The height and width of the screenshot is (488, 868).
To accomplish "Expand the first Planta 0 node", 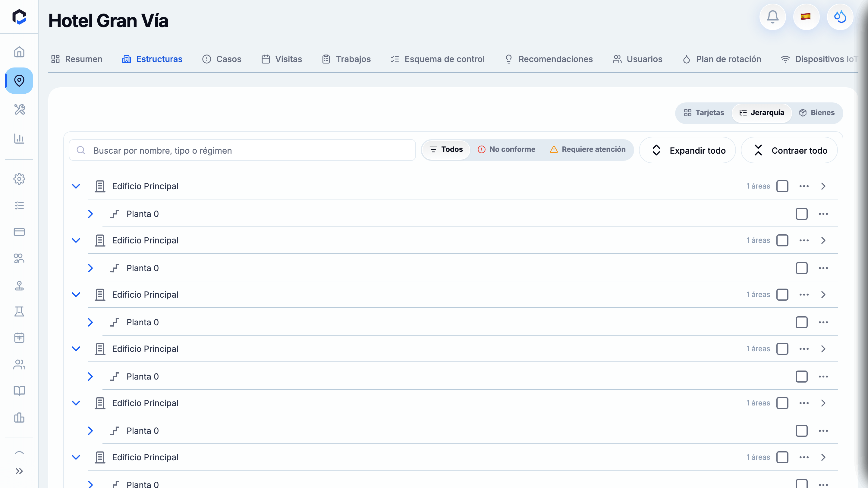I will 90,214.
